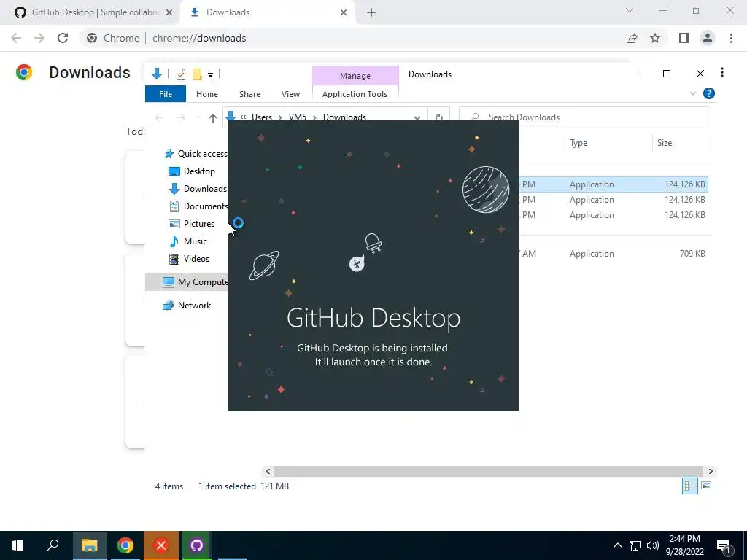Select Network in navigation pane
Screen dimensions: 747x560
point(187,306)
